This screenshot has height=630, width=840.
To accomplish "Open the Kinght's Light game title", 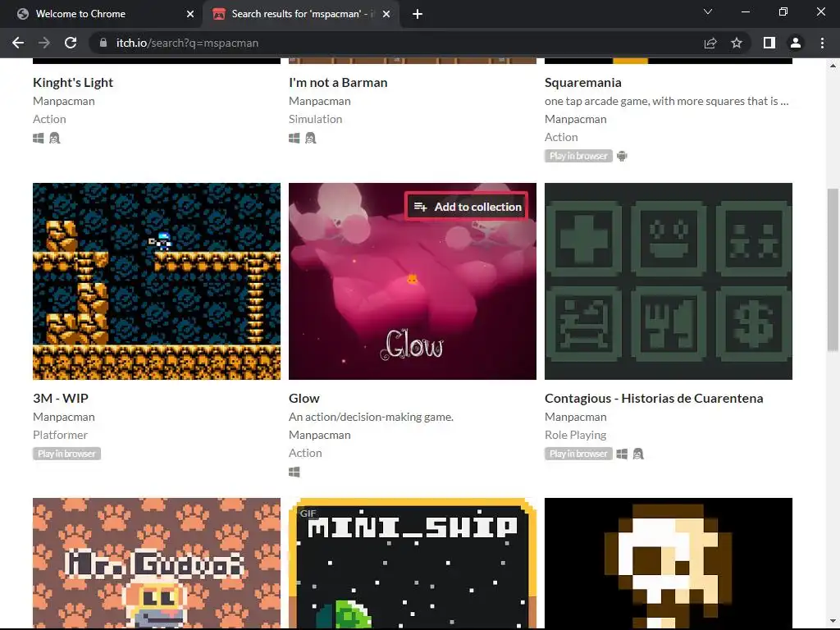I will (73, 83).
